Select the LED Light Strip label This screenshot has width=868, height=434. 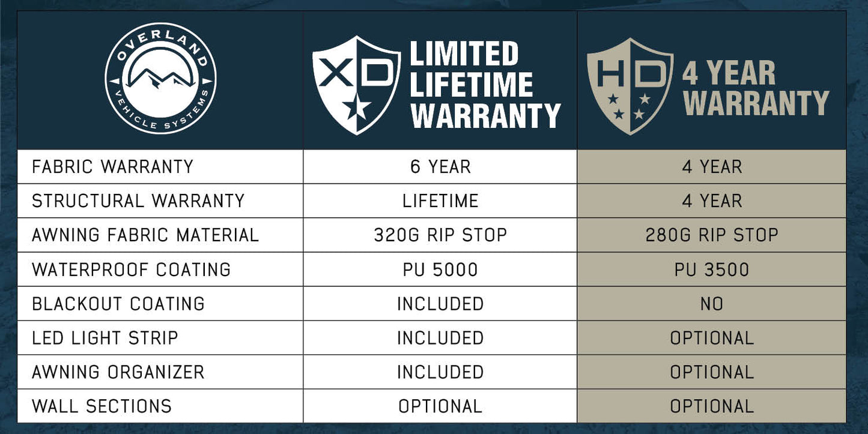coord(105,337)
